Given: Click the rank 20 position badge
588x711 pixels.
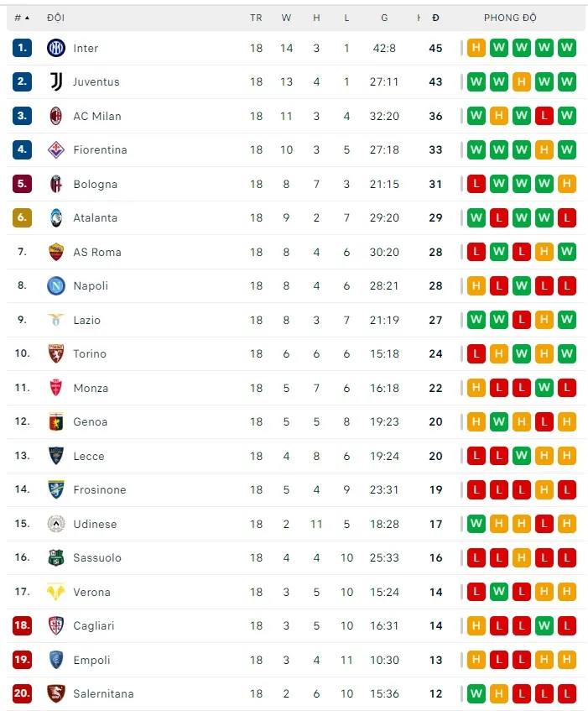Looking at the screenshot, I should coord(22,693).
